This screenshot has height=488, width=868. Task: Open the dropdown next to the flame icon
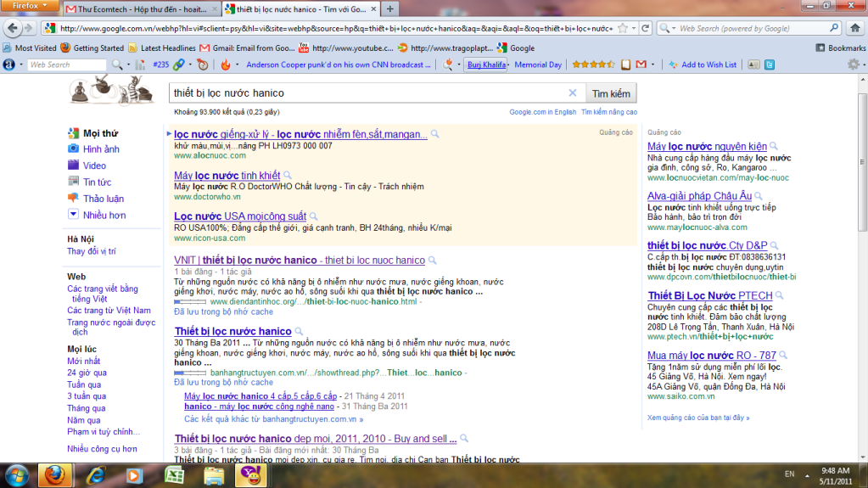pos(237,65)
